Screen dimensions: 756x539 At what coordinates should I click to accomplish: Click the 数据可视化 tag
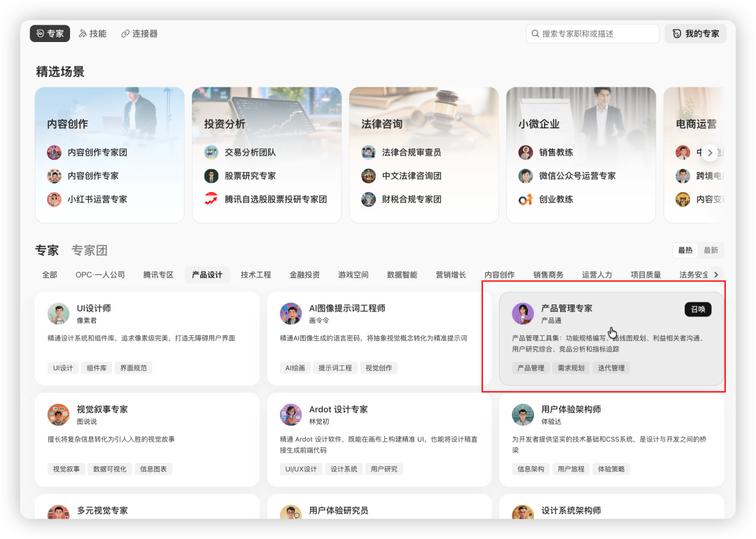(x=109, y=469)
